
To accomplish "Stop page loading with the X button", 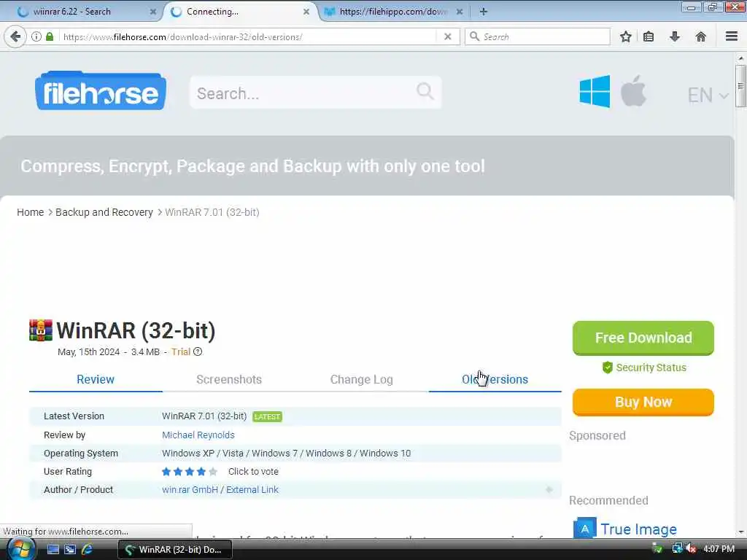I will point(447,36).
